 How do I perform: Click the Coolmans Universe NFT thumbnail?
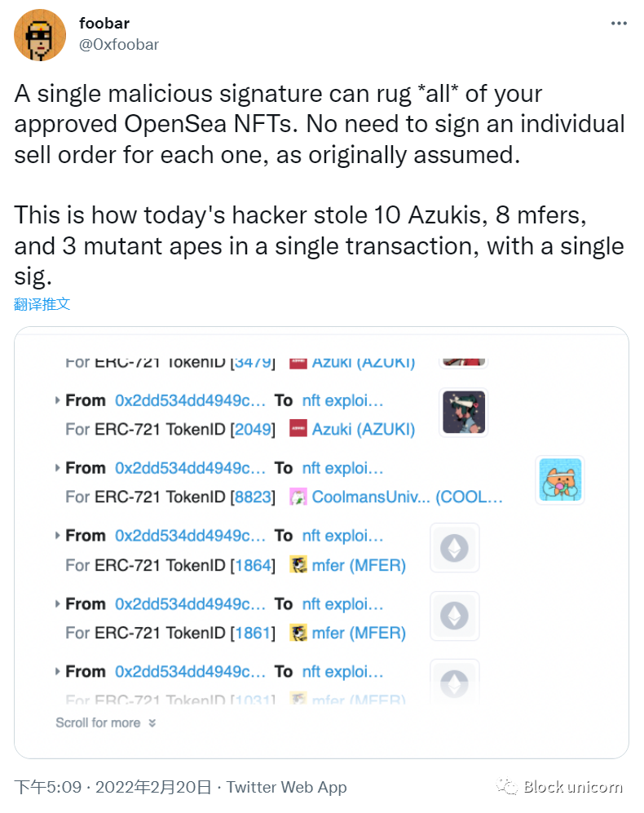tap(560, 479)
